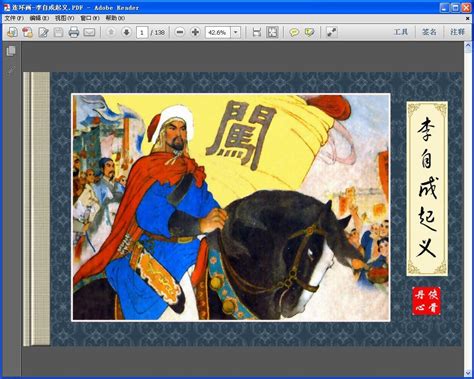The width and height of the screenshot is (474, 379).
Task: Print the document with printer icon
Action: (x=74, y=32)
